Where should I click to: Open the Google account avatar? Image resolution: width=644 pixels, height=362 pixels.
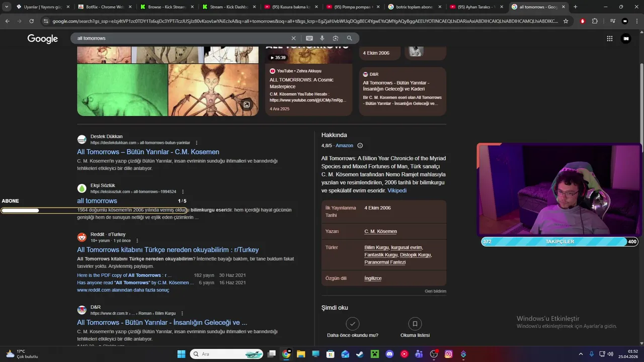pos(626,39)
